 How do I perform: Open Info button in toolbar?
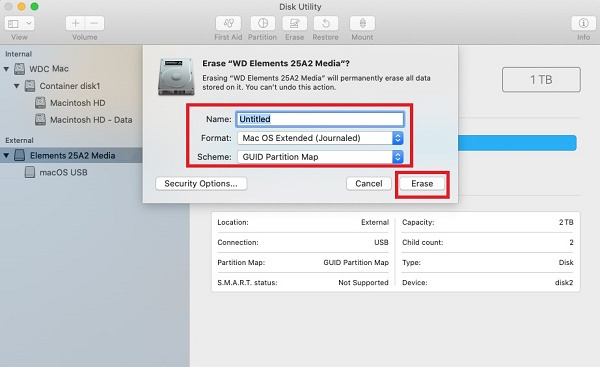pos(584,24)
